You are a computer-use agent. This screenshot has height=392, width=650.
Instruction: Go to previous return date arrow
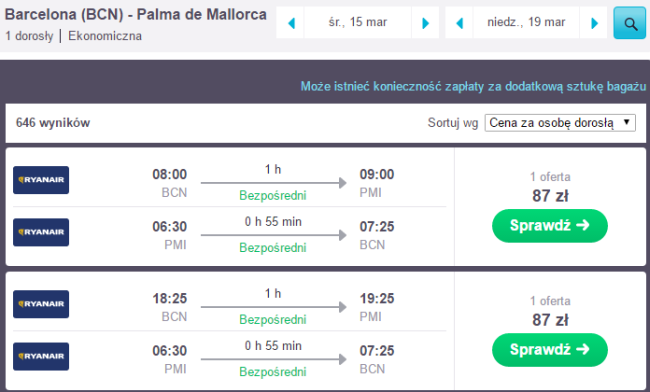[459, 23]
